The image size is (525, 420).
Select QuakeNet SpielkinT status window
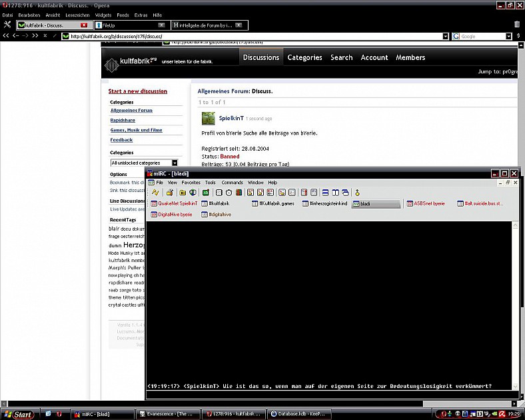click(x=174, y=203)
